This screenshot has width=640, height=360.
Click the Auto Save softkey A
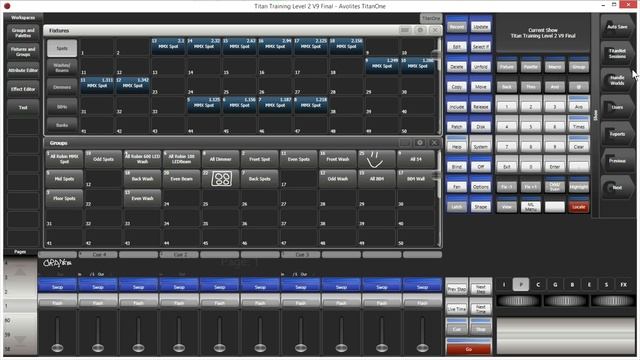[x=616, y=27]
